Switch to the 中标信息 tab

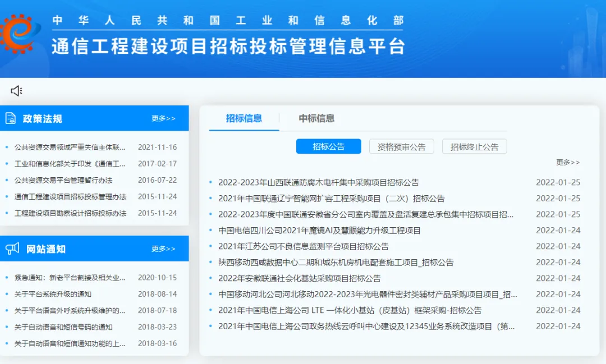tap(316, 118)
